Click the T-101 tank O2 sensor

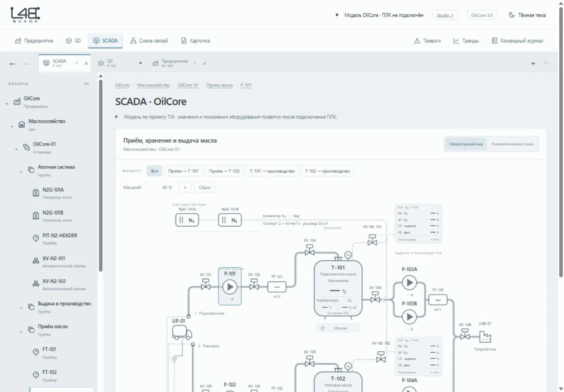[348, 255]
